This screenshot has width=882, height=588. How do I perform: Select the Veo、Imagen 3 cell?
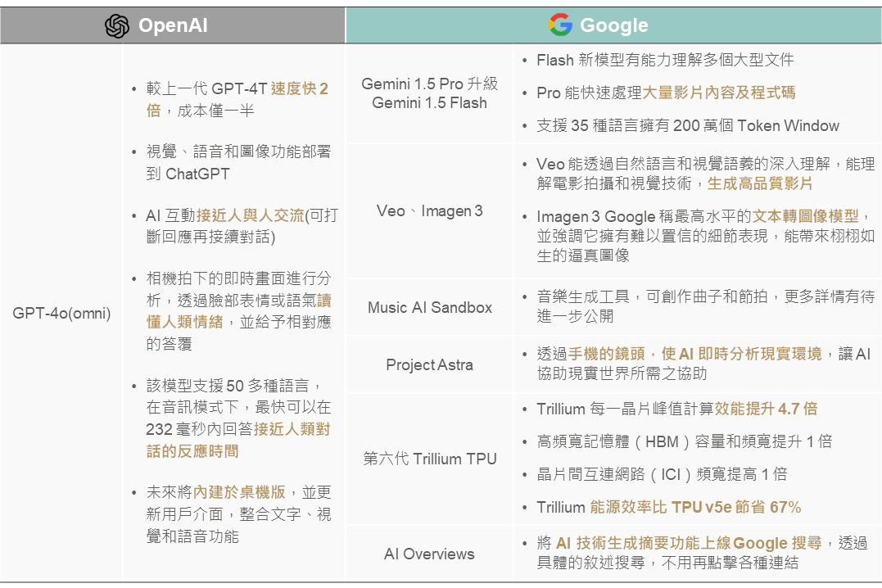429,211
